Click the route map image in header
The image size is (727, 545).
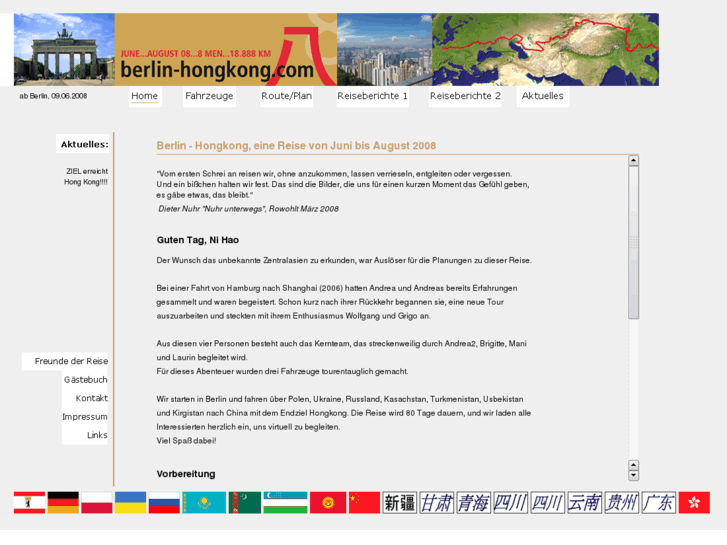545,49
